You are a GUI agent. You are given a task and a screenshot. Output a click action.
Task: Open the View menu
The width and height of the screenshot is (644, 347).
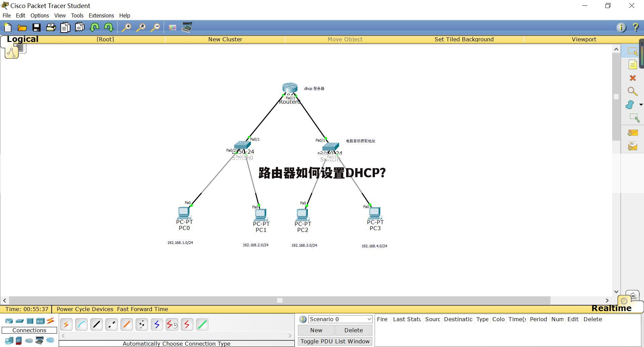(x=60, y=15)
